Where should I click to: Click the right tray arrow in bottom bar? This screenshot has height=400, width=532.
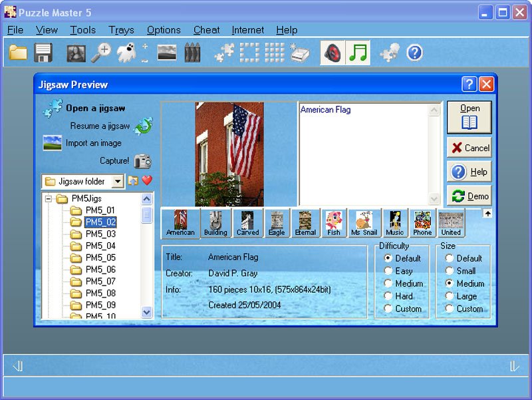(514, 366)
